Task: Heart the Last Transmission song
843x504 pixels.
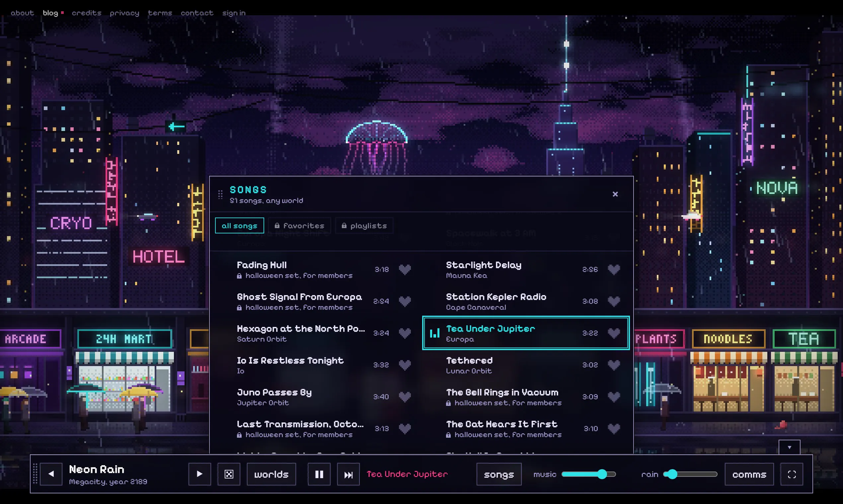Action: click(405, 429)
